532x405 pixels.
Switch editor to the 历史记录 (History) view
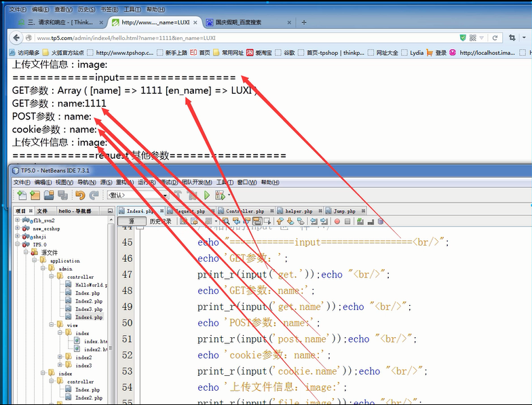point(160,221)
